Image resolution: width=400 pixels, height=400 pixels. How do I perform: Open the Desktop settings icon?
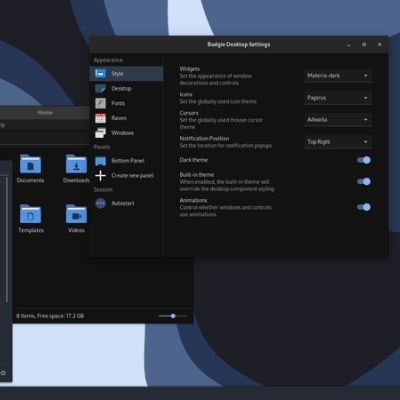tap(100, 88)
